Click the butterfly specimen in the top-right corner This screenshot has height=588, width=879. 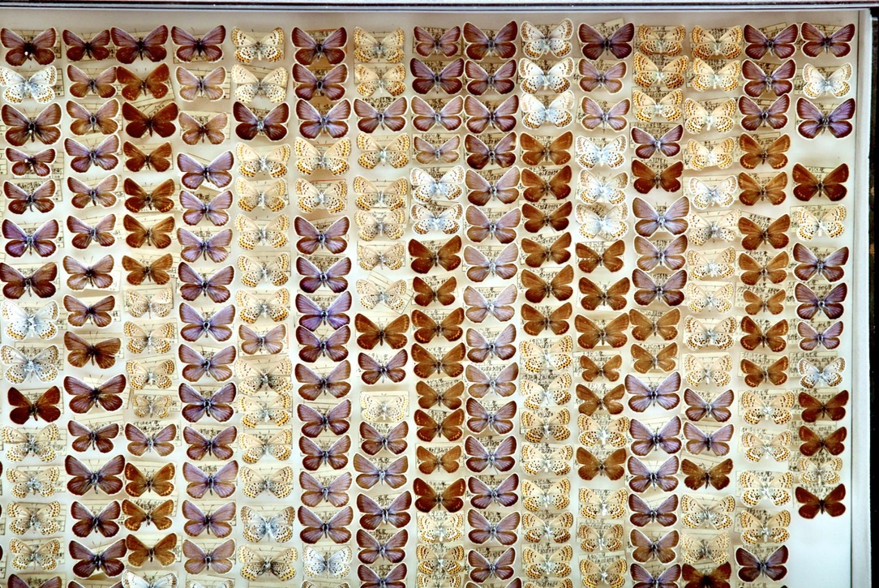coord(827,40)
